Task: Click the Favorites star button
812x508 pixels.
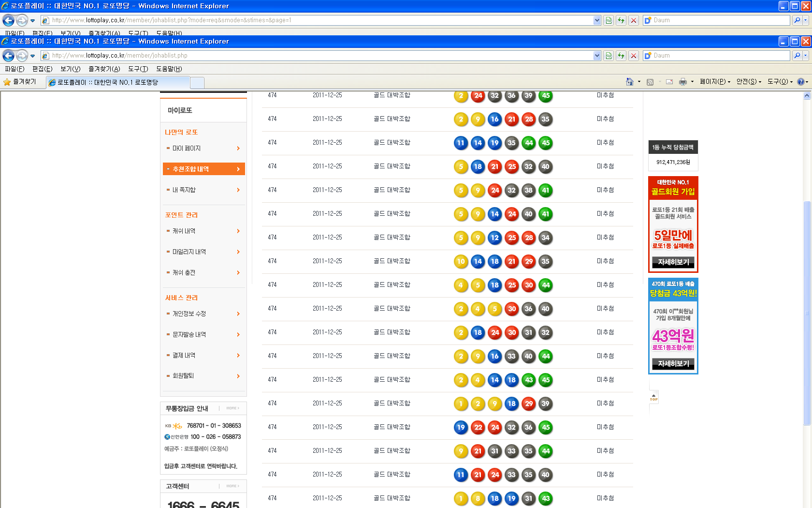Action: tap(20, 82)
